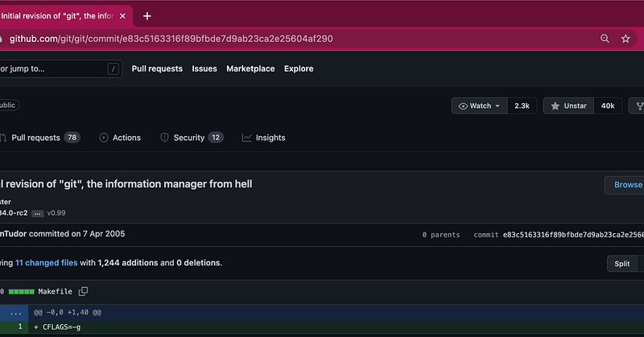Click the eye icon on Watch button
The image size is (644, 337).
(x=463, y=106)
